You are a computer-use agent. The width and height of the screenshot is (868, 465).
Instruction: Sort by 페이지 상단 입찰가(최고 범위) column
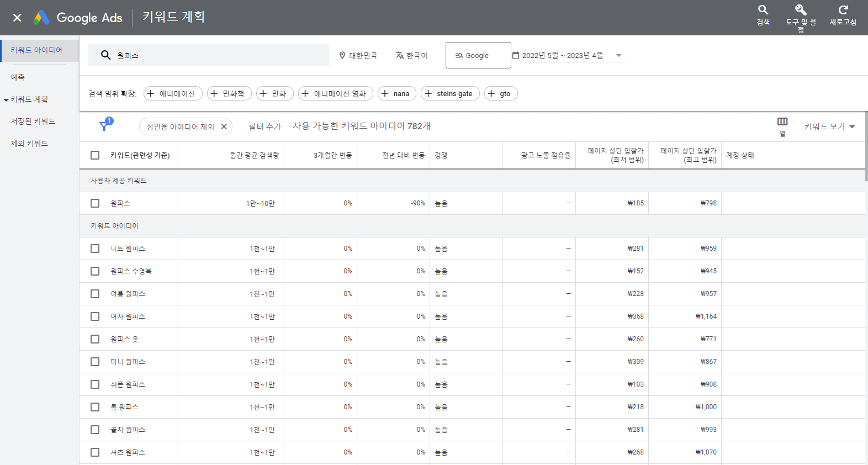[688, 155]
